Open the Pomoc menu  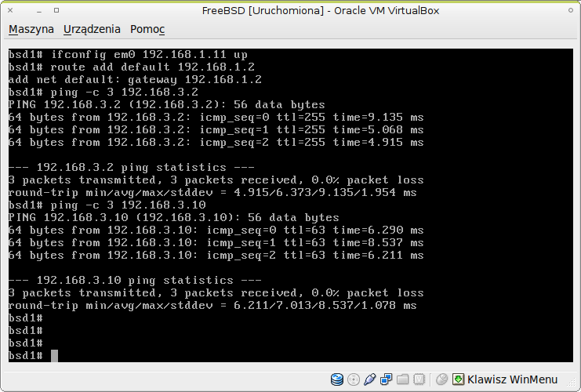point(147,29)
